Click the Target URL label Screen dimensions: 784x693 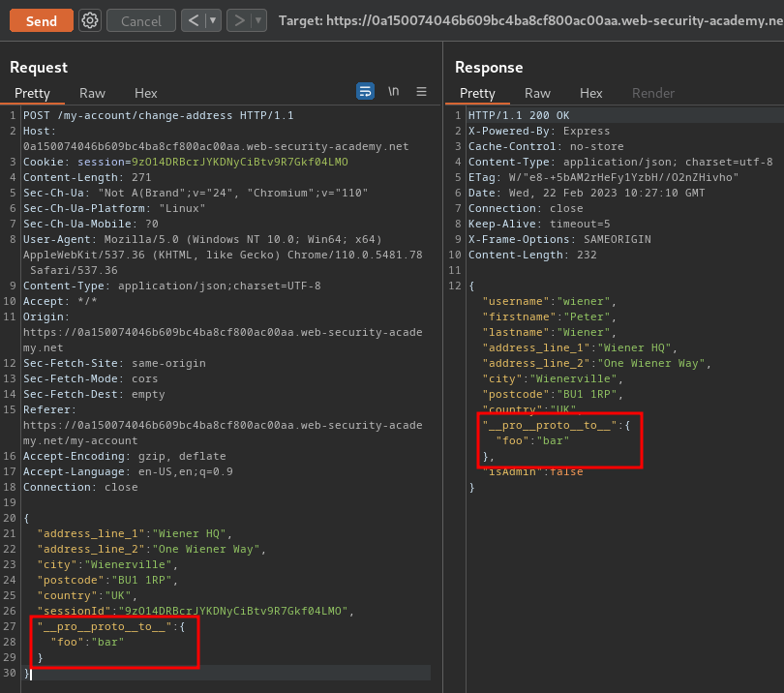click(x=531, y=20)
